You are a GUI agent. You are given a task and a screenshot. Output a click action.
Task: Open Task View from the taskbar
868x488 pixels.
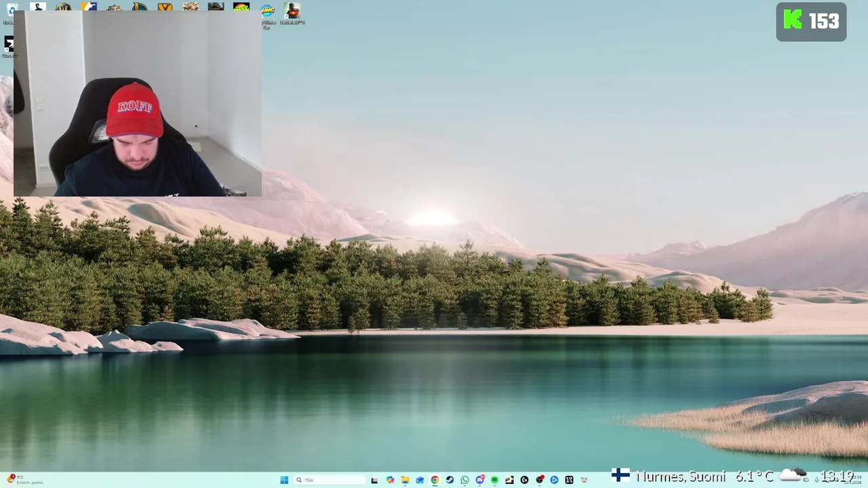click(x=374, y=480)
